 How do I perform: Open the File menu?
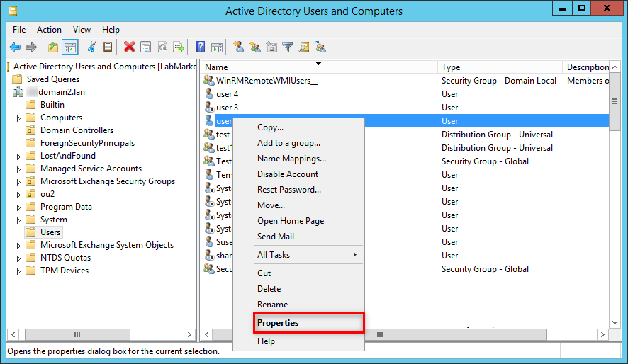(x=19, y=30)
